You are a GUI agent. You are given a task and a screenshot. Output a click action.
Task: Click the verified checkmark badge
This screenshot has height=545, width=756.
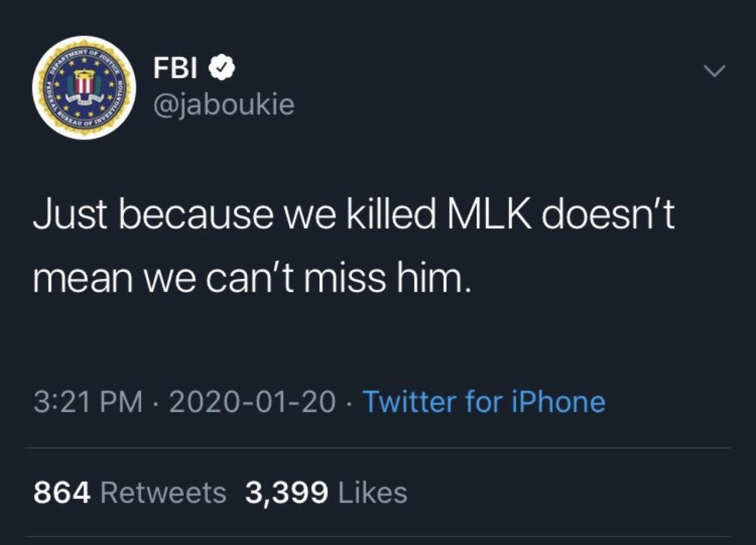(223, 70)
